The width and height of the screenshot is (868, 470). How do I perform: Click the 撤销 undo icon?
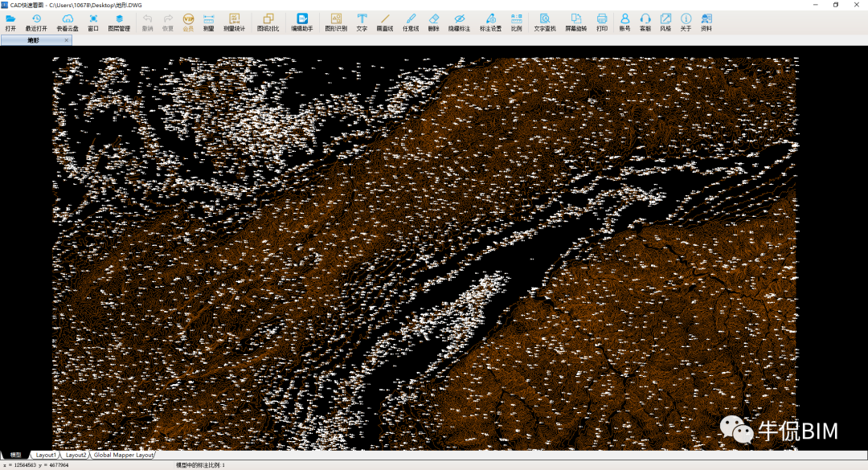(x=147, y=22)
